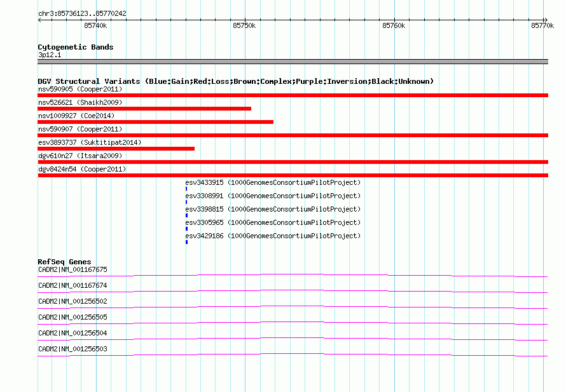Click the nsv1009927 (Coe2014) red bar
Image resolution: width=566 pixels, height=392 pixels.
(x=156, y=122)
